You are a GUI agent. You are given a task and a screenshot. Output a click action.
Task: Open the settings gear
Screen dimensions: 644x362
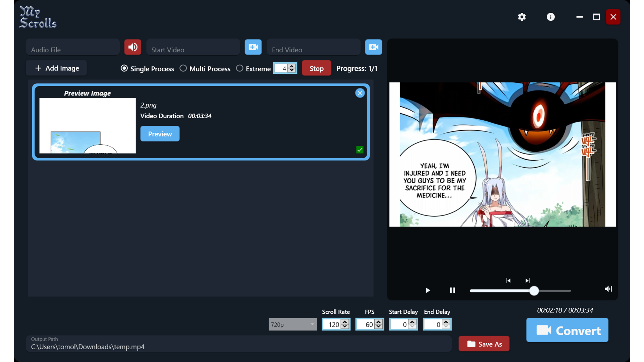pos(522,17)
